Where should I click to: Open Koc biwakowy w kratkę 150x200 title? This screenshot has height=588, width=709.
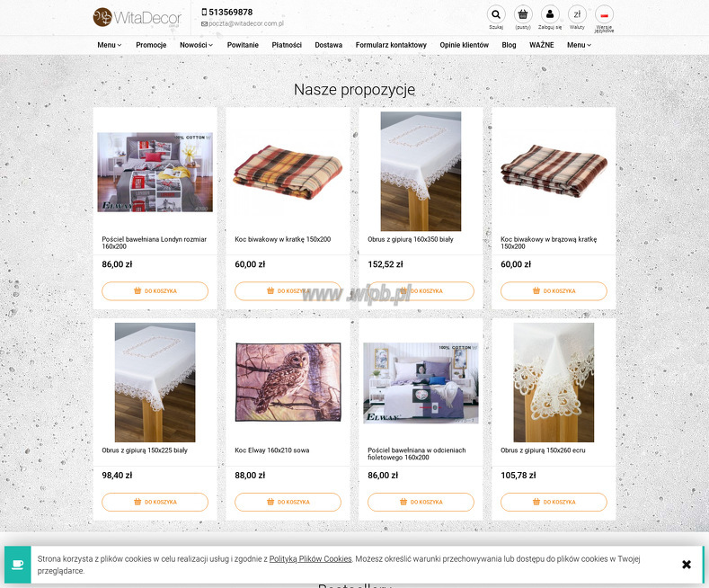click(282, 239)
